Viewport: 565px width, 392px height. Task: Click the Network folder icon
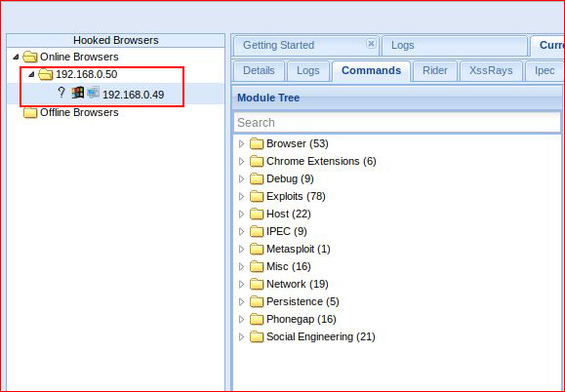[257, 284]
